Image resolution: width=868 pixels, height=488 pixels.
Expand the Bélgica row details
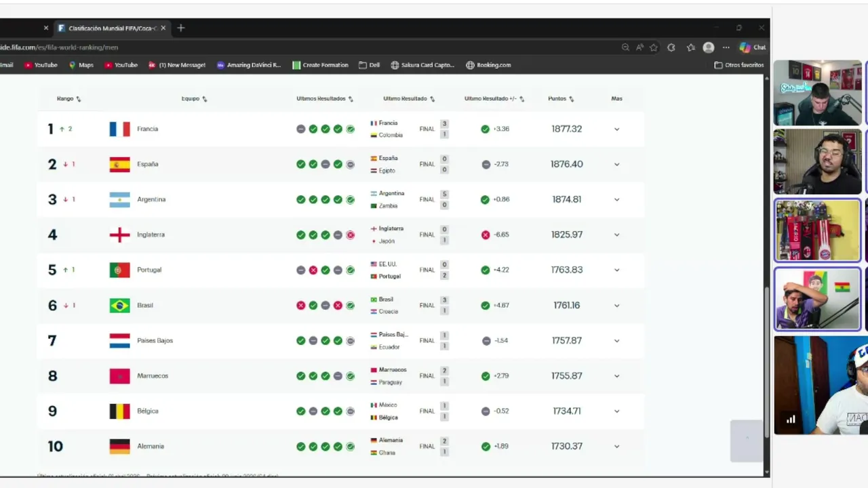616,411
